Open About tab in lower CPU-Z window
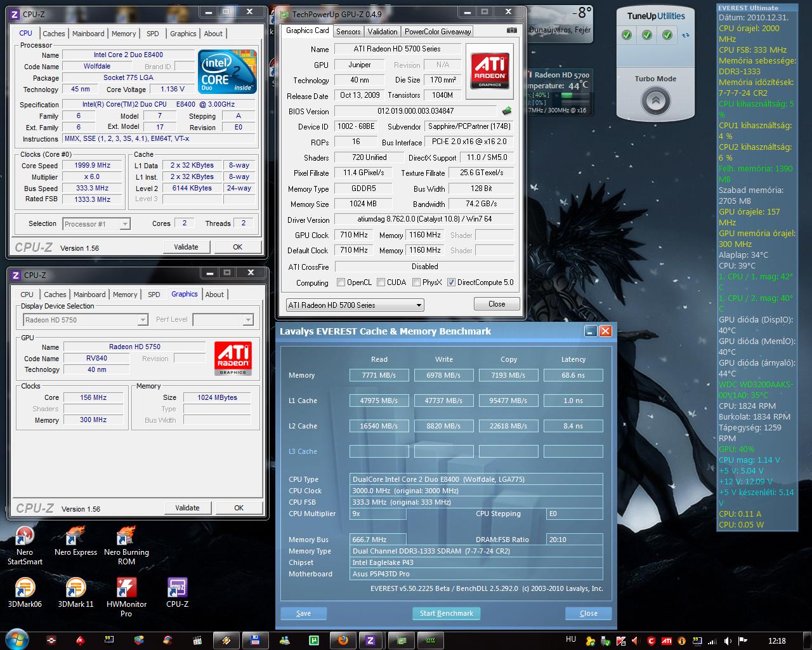Screen dimensions: 812x650 pyautogui.click(x=214, y=295)
